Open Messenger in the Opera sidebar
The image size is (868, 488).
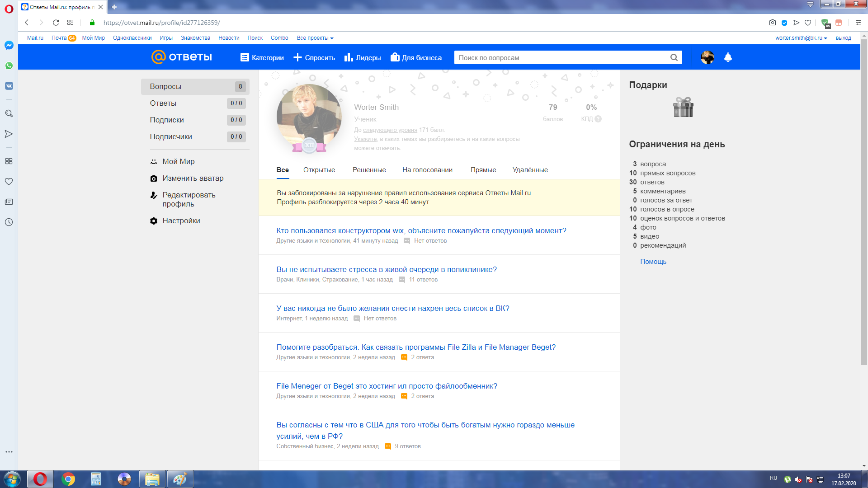(9, 45)
